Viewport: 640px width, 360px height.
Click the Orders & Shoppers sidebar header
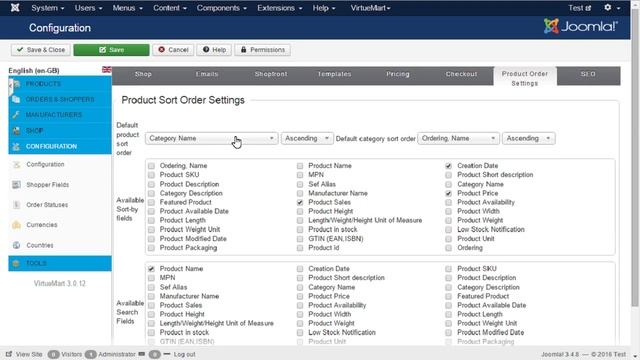pos(60,99)
